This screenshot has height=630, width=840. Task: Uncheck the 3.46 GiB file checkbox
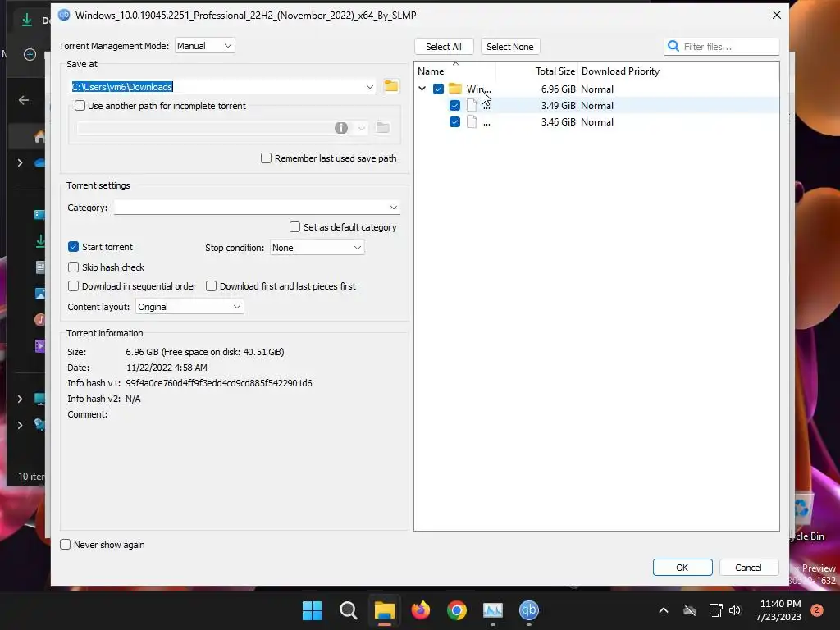pyautogui.click(x=454, y=122)
